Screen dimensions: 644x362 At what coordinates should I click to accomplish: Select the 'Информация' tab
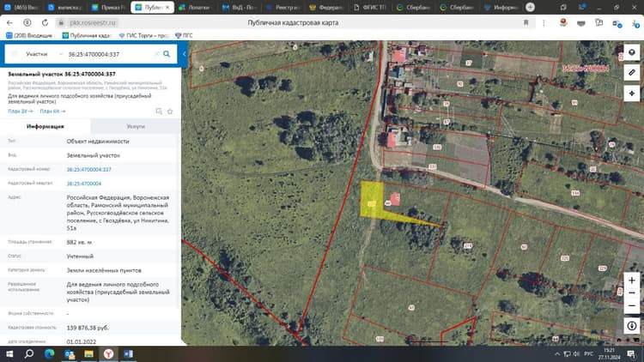(x=46, y=126)
